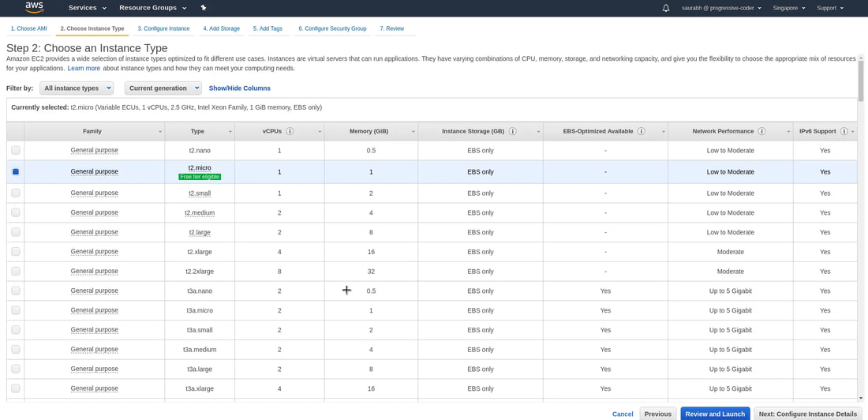Select the t3a.small instance checkbox
Viewport: 868px width, 420px height.
(16, 330)
